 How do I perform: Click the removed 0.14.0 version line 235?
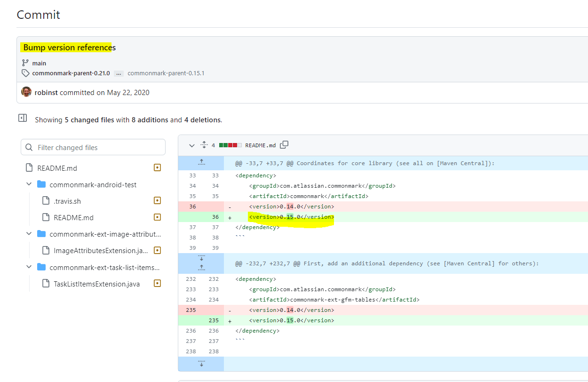[292, 310]
